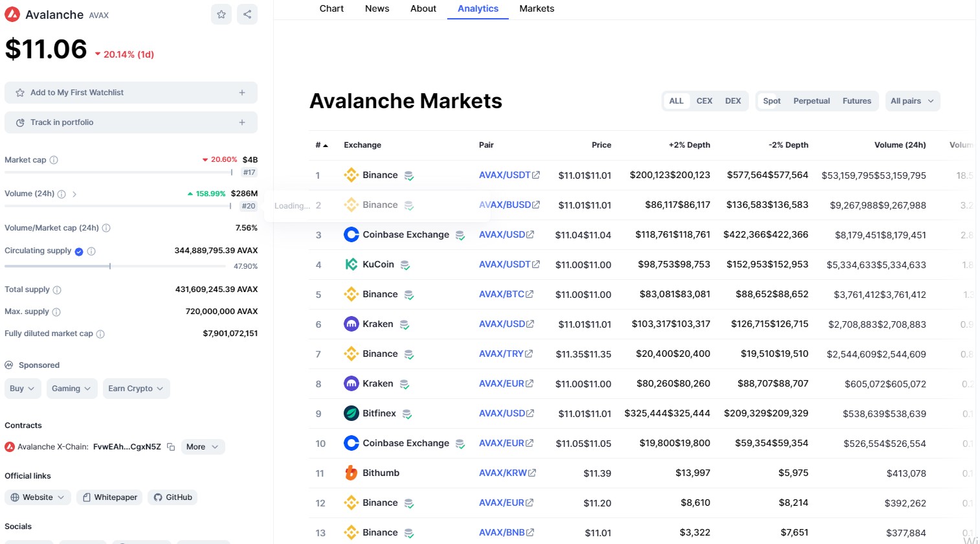Click the Avalanche logo icon
Image resolution: width=980 pixels, height=544 pixels.
tap(12, 14)
